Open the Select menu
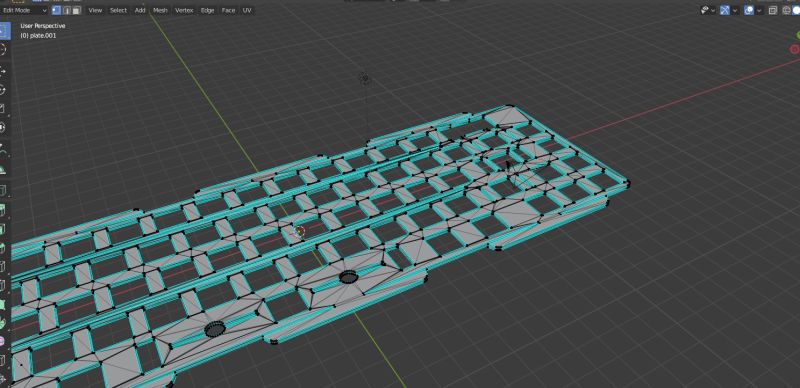 tap(118, 10)
